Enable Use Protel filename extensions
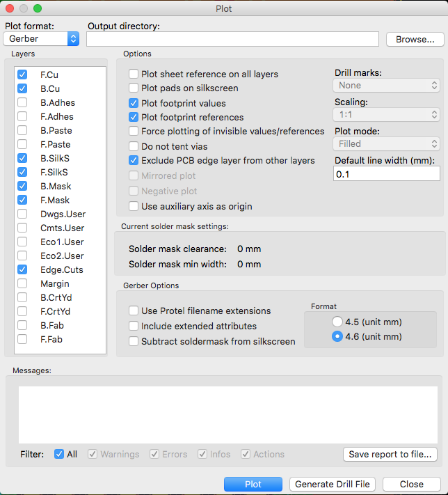 [134, 311]
